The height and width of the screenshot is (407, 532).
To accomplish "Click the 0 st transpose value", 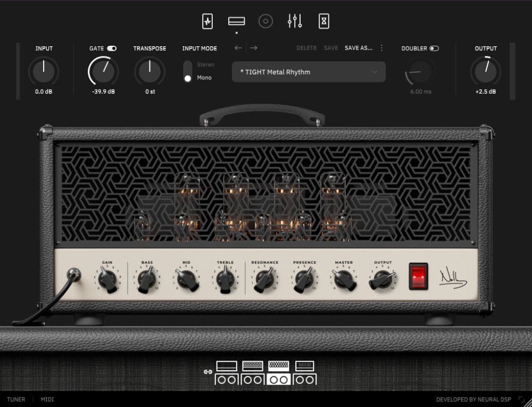I will 150,92.
